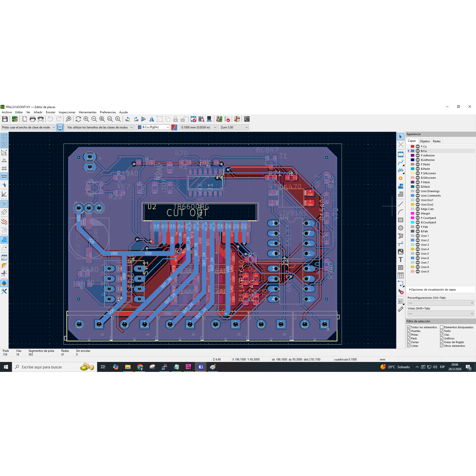The height and width of the screenshot is (476, 476).
Task: Hide the F.Silkscreen layer
Action: point(418,173)
